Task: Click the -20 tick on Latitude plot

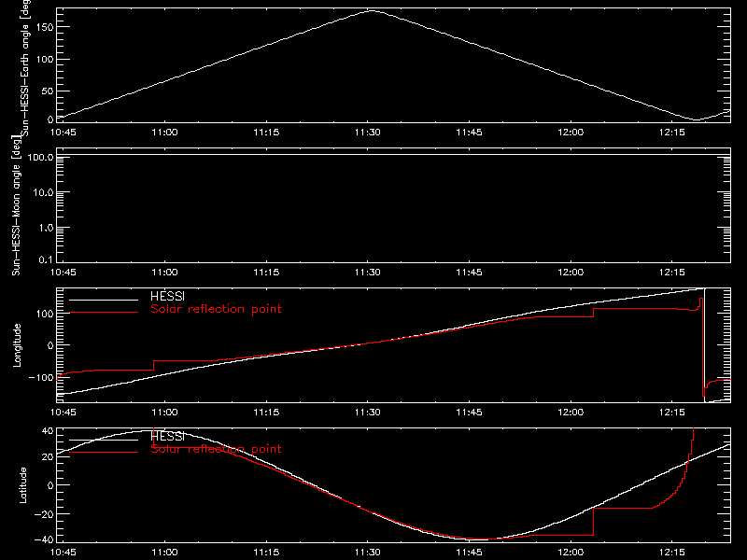Action: 44,514
